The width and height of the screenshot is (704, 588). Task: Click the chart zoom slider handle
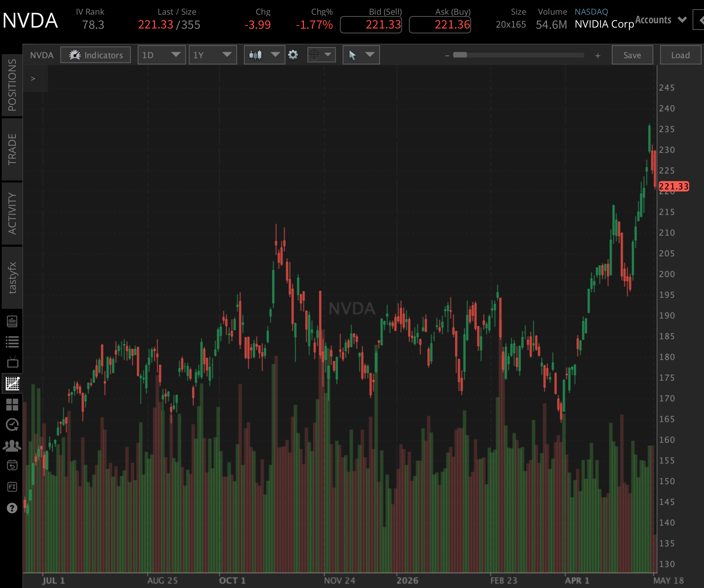point(460,55)
